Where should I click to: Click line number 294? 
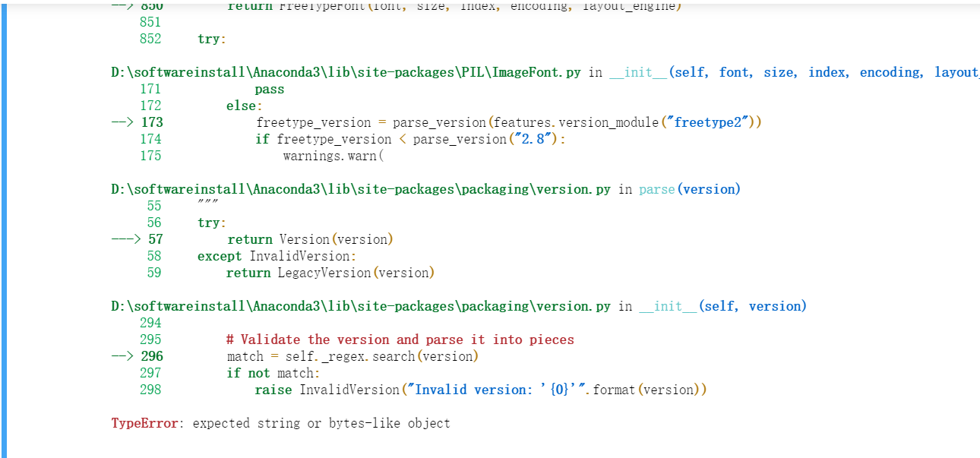pyautogui.click(x=150, y=323)
